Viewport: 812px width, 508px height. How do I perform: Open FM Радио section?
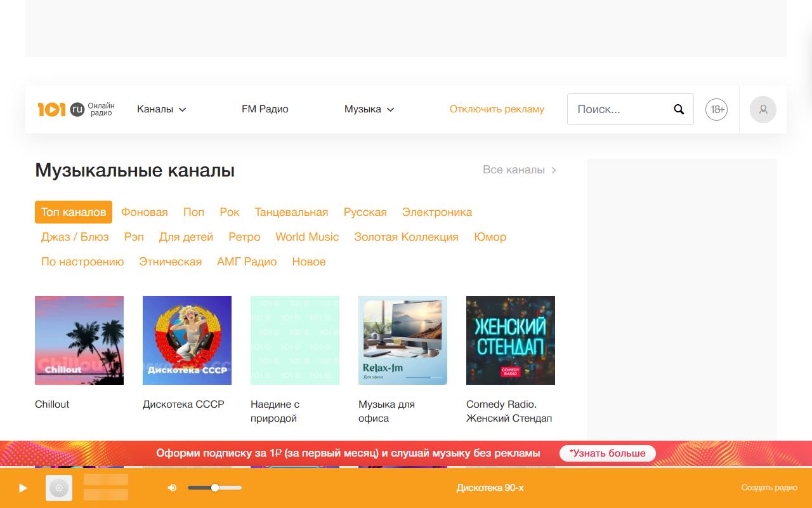tap(265, 109)
